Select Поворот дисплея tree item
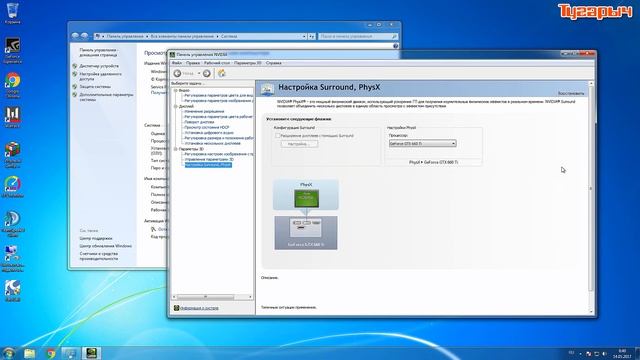Screen dimensions: 640x360 [x=199, y=122]
